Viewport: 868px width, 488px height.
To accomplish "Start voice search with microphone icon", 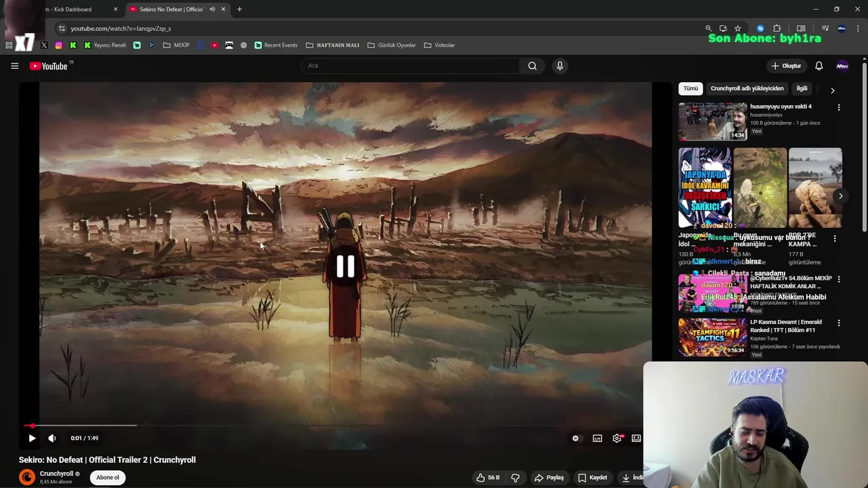I will pyautogui.click(x=559, y=66).
